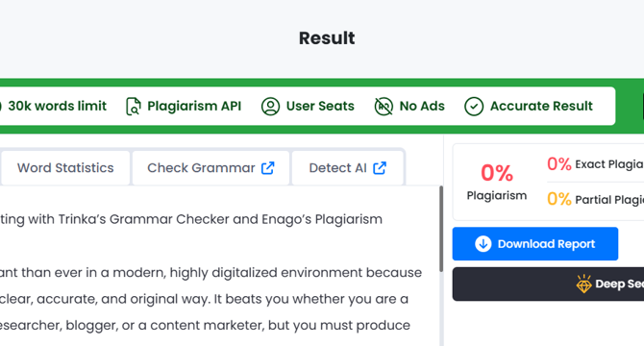Screen dimensions: 644x346
Task: Open the Word Statistics tab
Action: pyautogui.click(x=65, y=168)
